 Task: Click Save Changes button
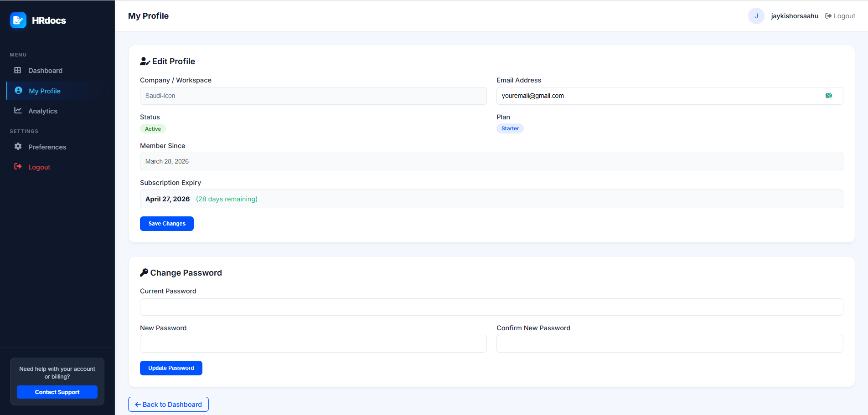tap(167, 224)
